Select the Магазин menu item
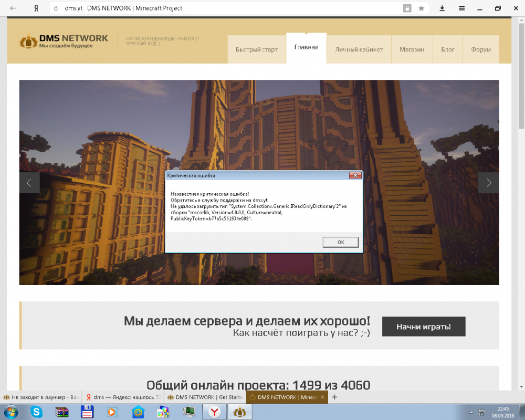The image size is (525, 420). [413, 49]
